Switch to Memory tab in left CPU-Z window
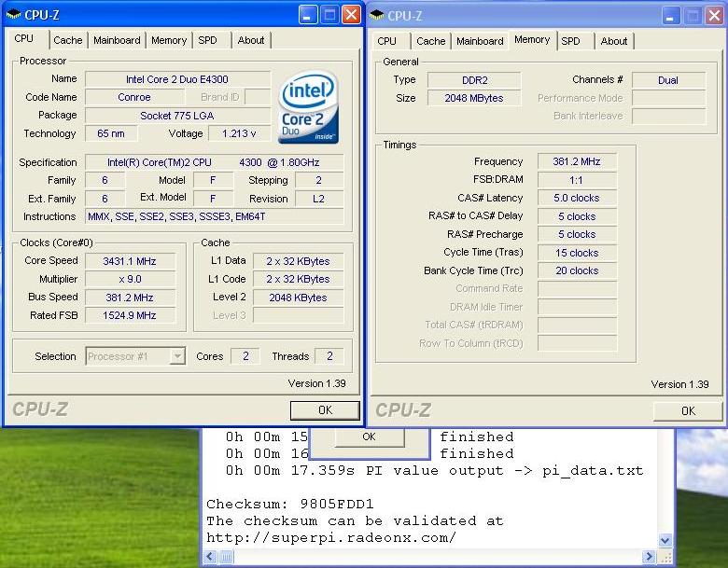 tap(169, 40)
